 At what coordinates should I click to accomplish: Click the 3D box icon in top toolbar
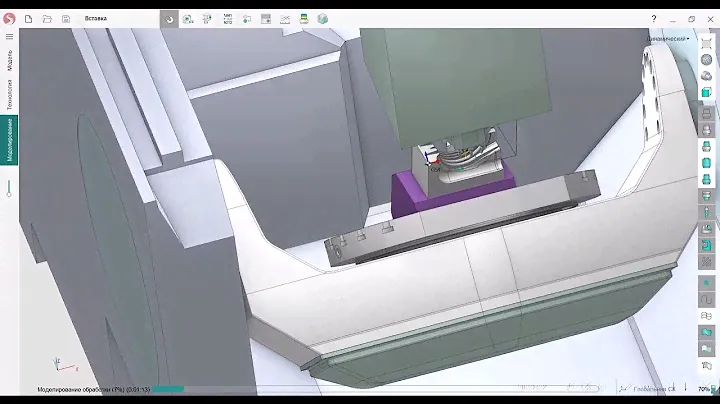tap(323, 18)
